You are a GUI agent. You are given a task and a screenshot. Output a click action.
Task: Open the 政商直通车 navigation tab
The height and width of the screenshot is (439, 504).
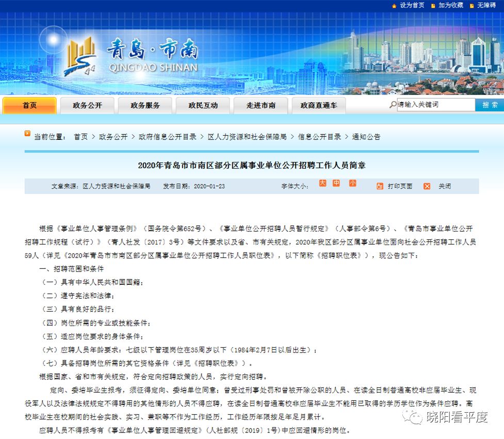pyautogui.click(x=318, y=105)
